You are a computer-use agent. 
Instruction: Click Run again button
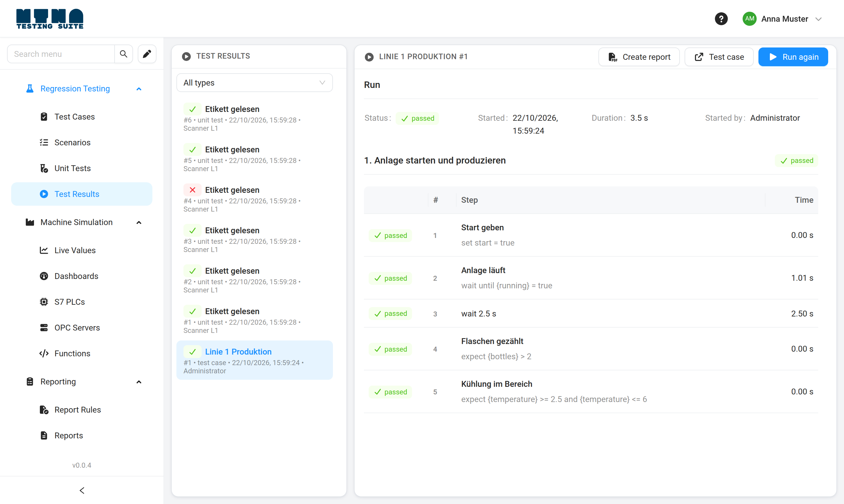(793, 57)
